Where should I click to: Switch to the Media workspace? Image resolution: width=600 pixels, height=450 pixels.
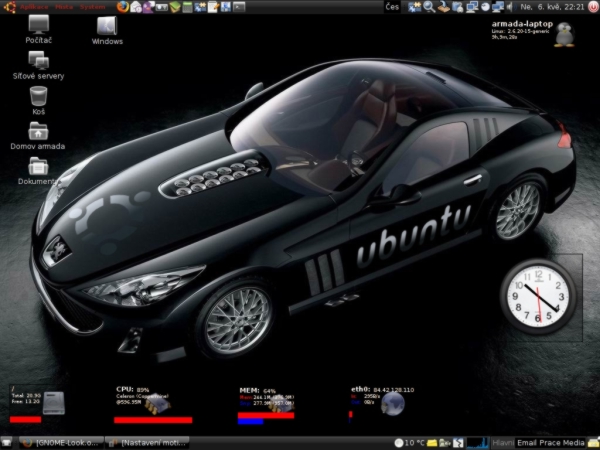[x=573, y=443]
